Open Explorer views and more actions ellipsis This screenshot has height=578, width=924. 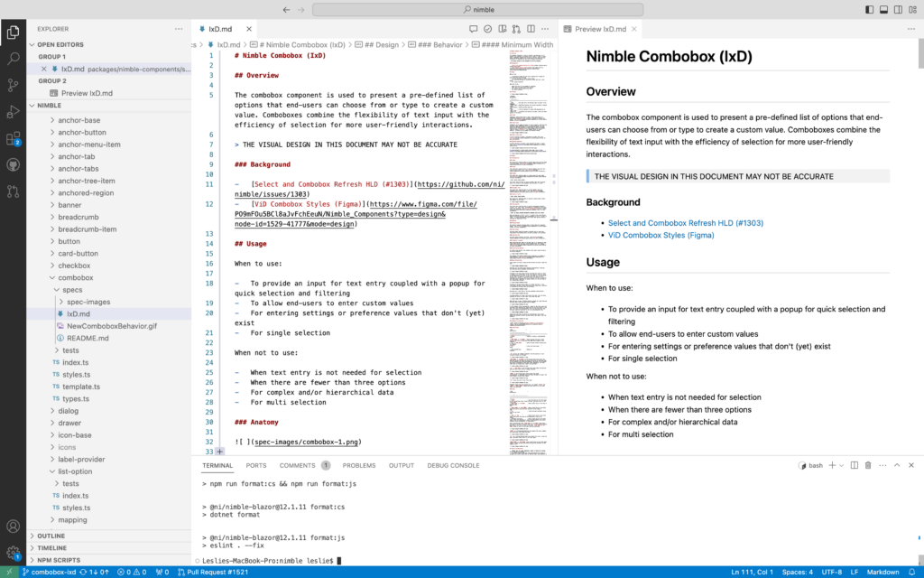click(x=179, y=29)
